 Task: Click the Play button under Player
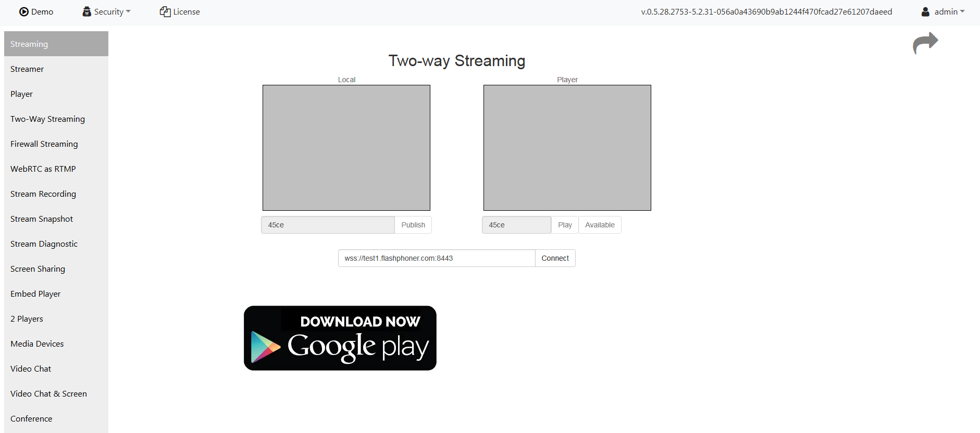tap(565, 225)
